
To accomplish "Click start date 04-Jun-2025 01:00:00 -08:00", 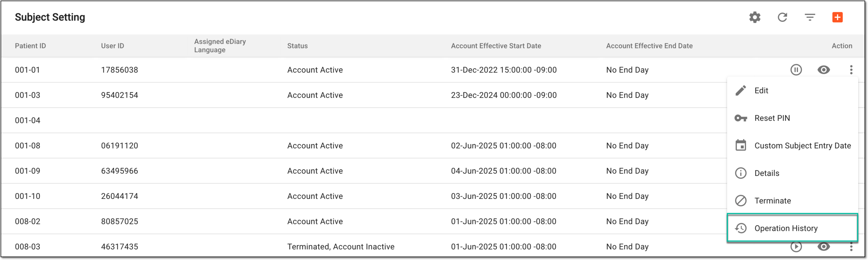I will 503,171.
